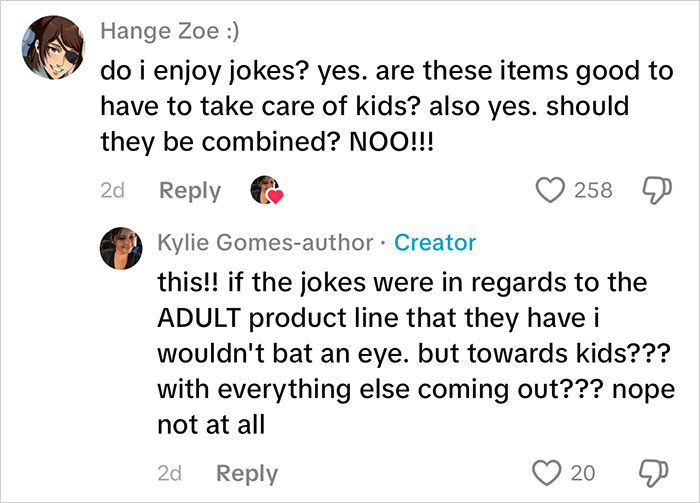Click the liked-by-creator avatar badge

[x=267, y=189]
